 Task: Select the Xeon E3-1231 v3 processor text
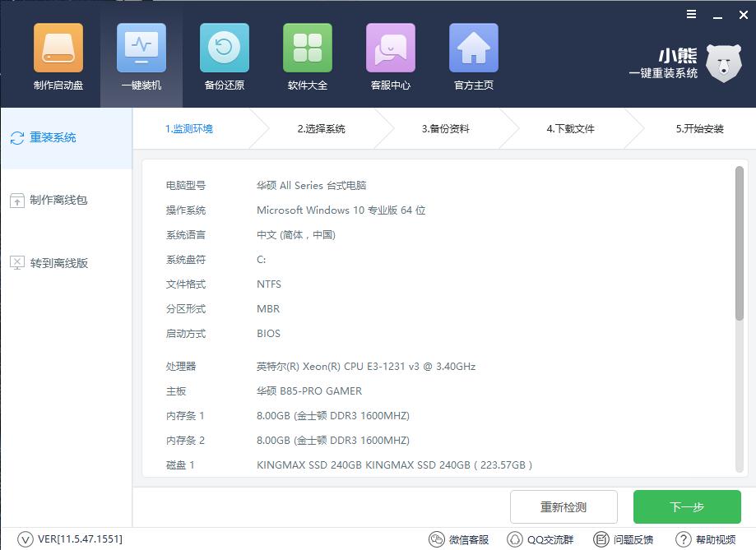click(366, 367)
